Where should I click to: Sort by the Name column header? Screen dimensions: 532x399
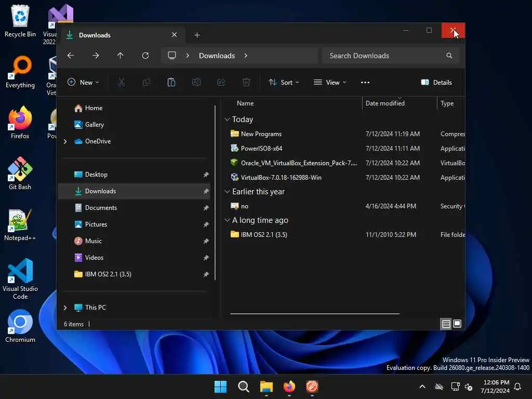(245, 103)
